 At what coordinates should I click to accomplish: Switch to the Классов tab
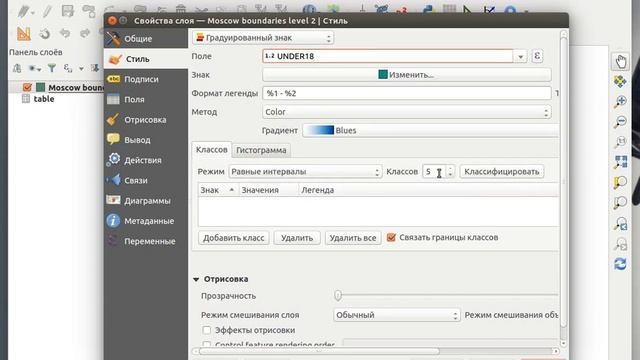click(x=211, y=150)
